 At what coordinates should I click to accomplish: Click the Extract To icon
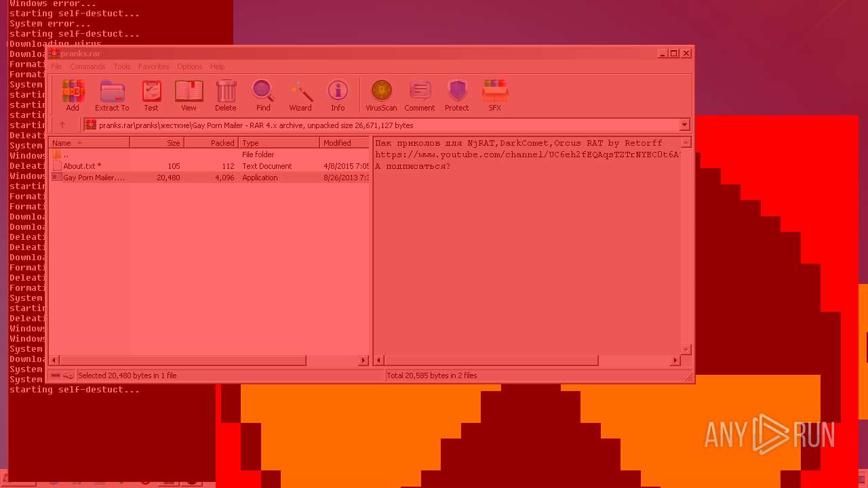pyautogui.click(x=112, y=96)
